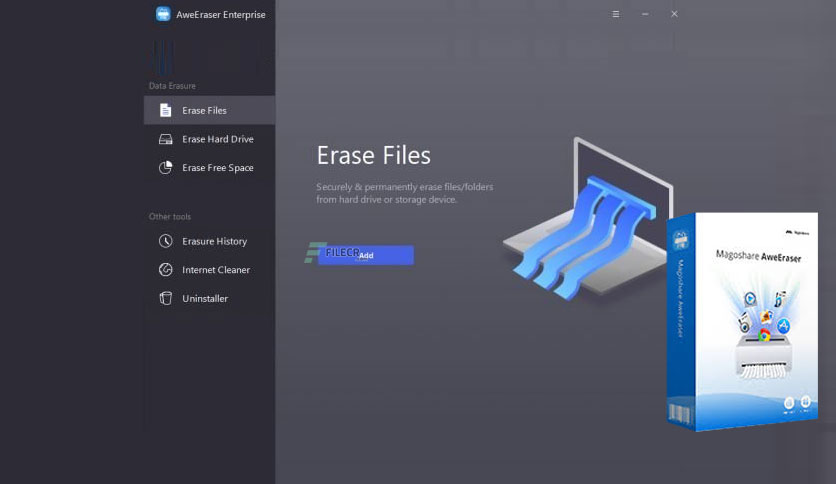Click the Other tools section label
Viewport: 836px width, 484px height.
(x=170, y=216)
